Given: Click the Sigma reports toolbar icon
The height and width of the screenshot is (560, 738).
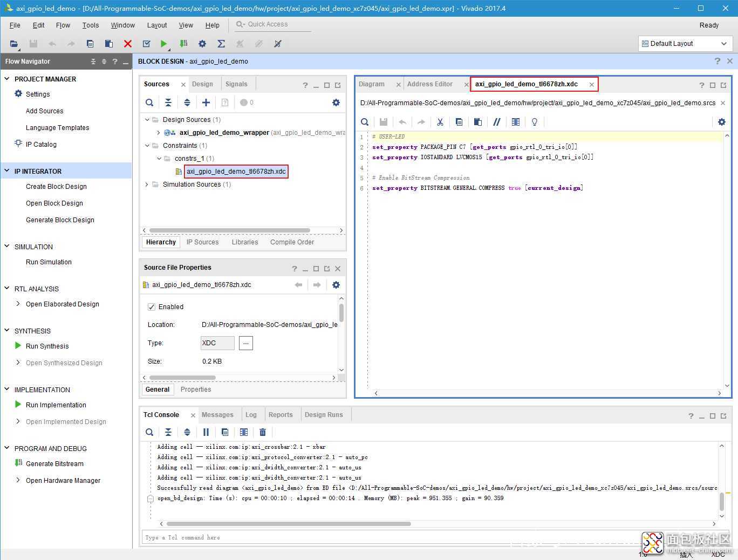Looking at the screenshot, I should point(221,44).
